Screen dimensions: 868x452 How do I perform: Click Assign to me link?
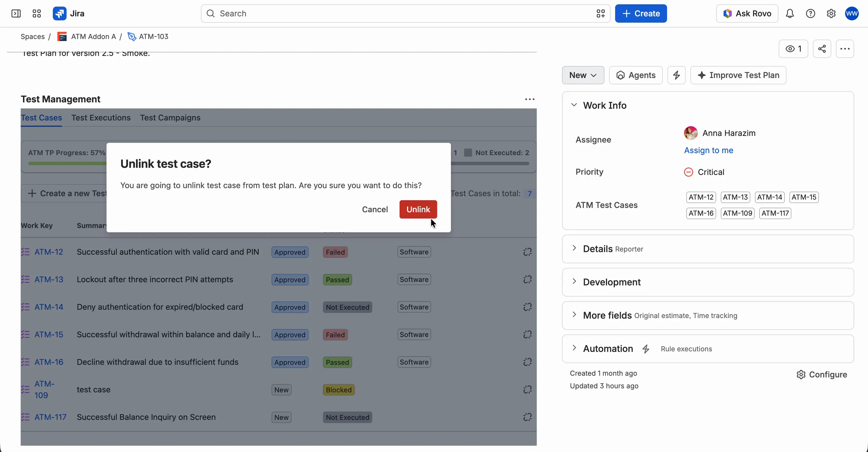[x=708, y=150]
